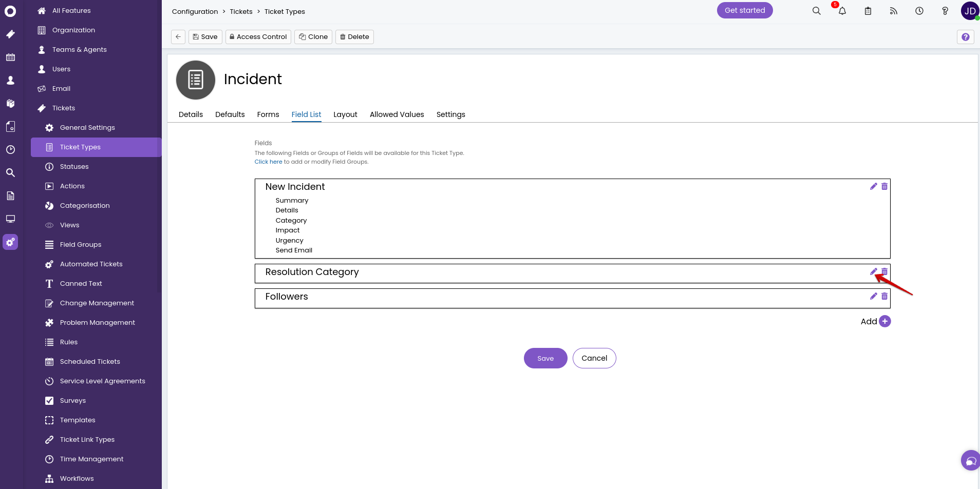Open the Allowed Values tab
The image size is (980, 489).
pyautogui.click(x=397, y=114)
